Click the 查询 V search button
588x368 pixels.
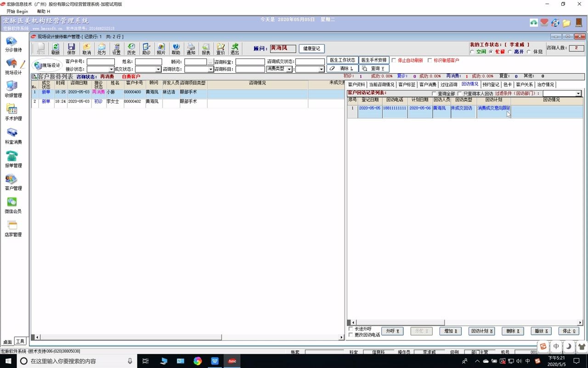(x=374, y=69)
